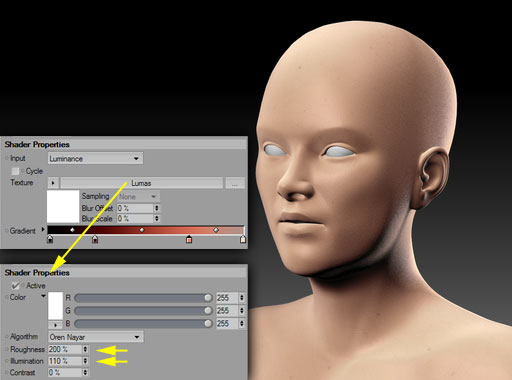
Task: Expand the Gradient disclosure triangle
Action: (43, 229)
